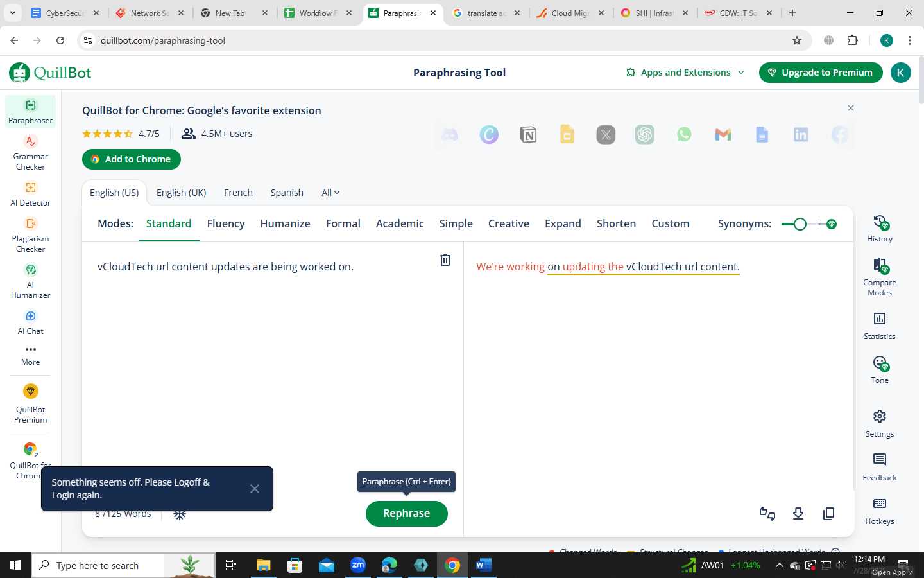Open QuillBot Premium from sidebar
The width and height of the screenshot is (924, 578).
30,404
